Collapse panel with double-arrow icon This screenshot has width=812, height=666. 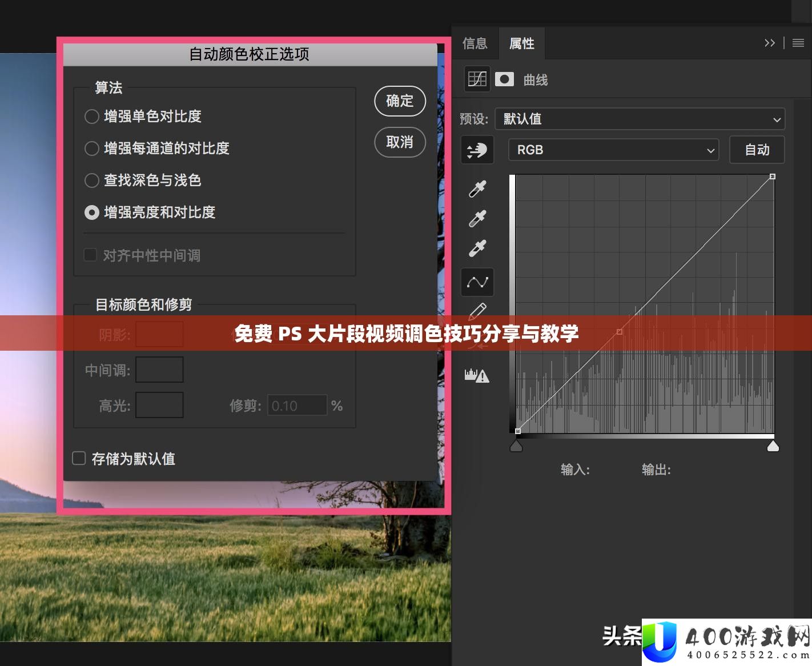pos(770,43)
